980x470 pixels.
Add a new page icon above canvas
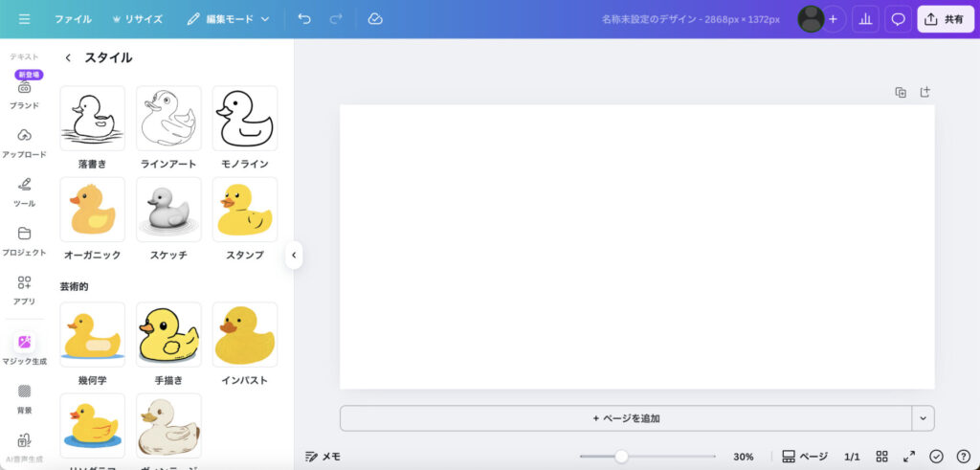tap(925, 92)
